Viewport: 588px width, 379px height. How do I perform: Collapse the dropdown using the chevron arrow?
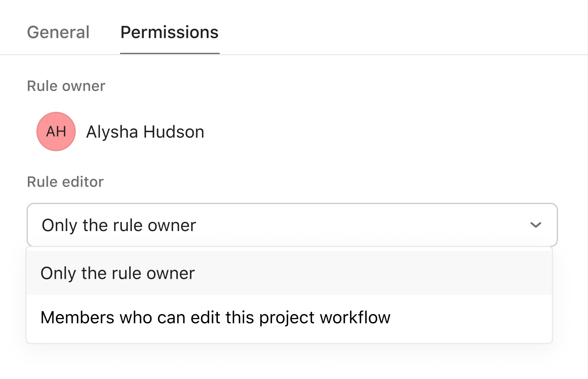536,225
